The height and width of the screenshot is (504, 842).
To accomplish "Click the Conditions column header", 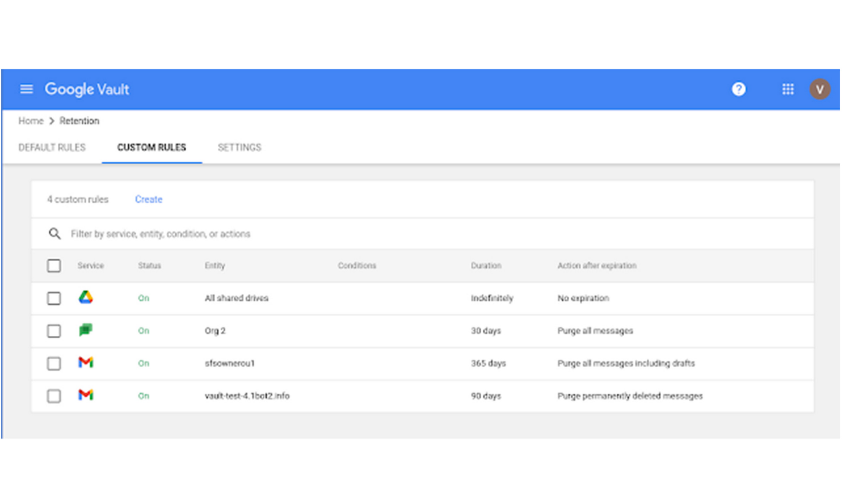I will pos(357,265).
